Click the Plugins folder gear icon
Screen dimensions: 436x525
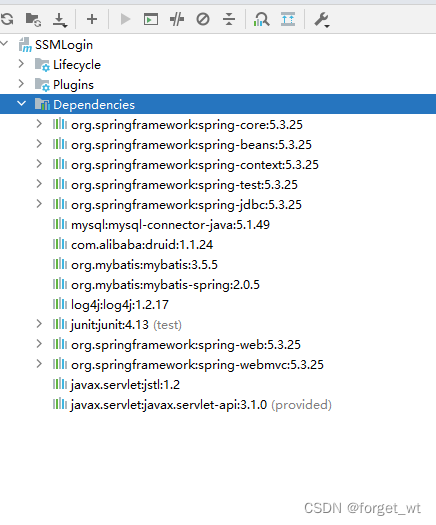click(42, 85)
